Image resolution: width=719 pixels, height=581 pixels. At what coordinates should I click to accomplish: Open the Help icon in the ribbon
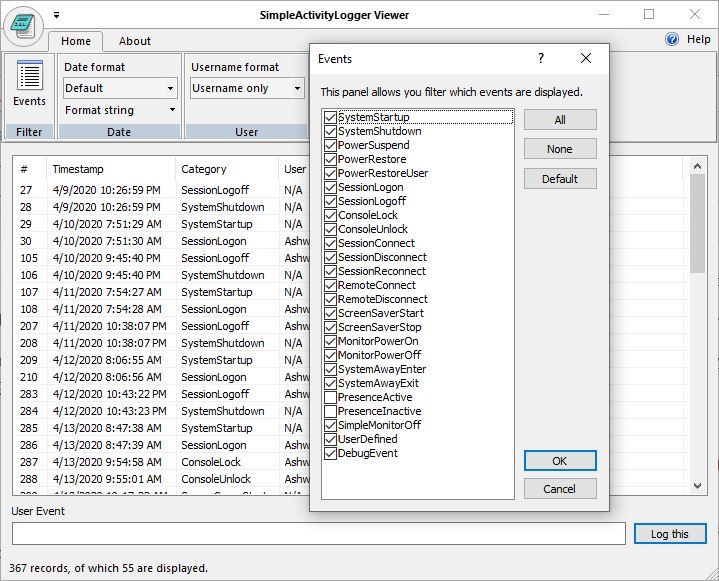click(672, 39)
